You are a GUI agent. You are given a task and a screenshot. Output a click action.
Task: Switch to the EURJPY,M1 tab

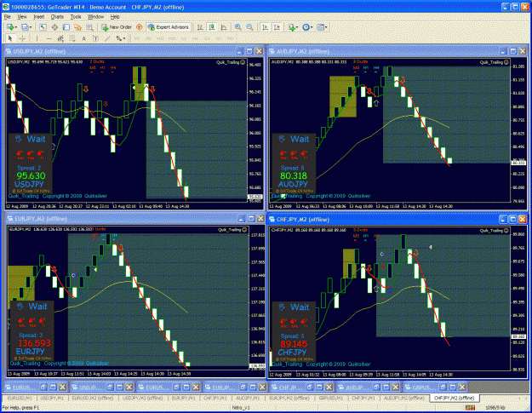(x=184, y=398)
